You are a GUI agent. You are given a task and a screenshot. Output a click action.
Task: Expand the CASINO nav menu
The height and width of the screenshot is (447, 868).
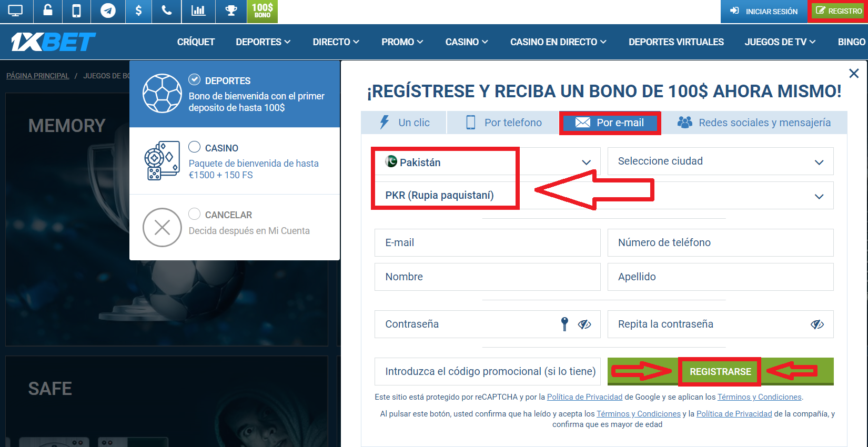(467, 42)
